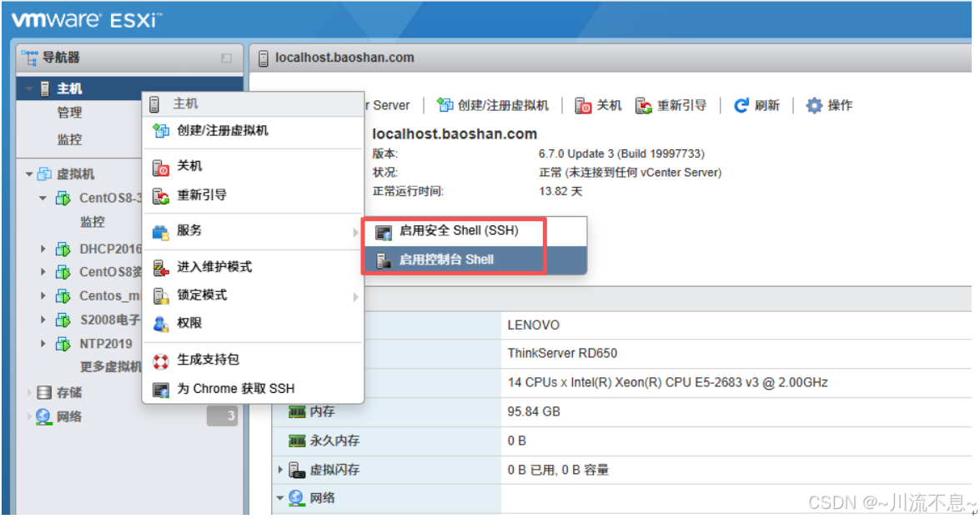Open 监控 under the CentOS8-3 VM
The width and height of the screenshot is (980, 519).
click(92, 222)
